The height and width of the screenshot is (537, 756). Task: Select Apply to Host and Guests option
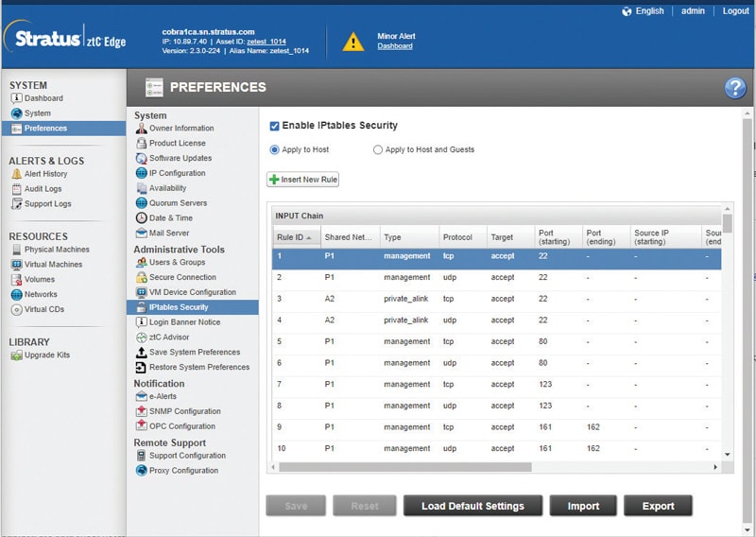click(x=377, y=150)
